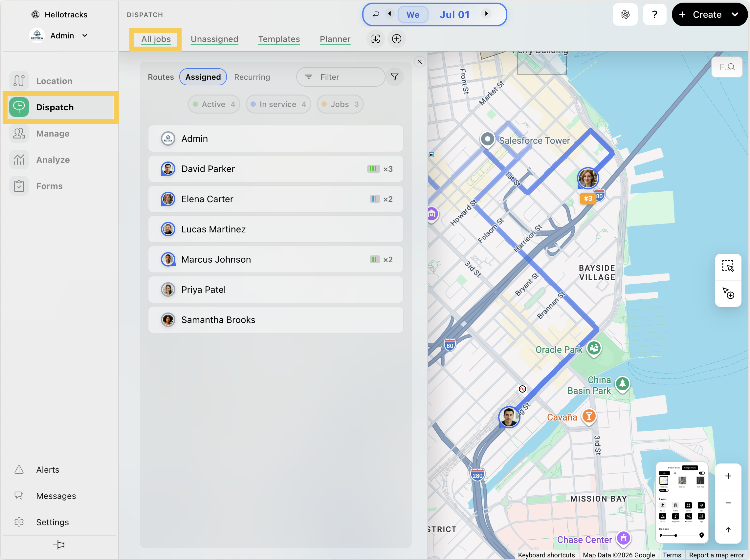Viewport: 750px width, 560px height.
Task: Toggle the Routes layer in map panel
Action: (663, 516)
